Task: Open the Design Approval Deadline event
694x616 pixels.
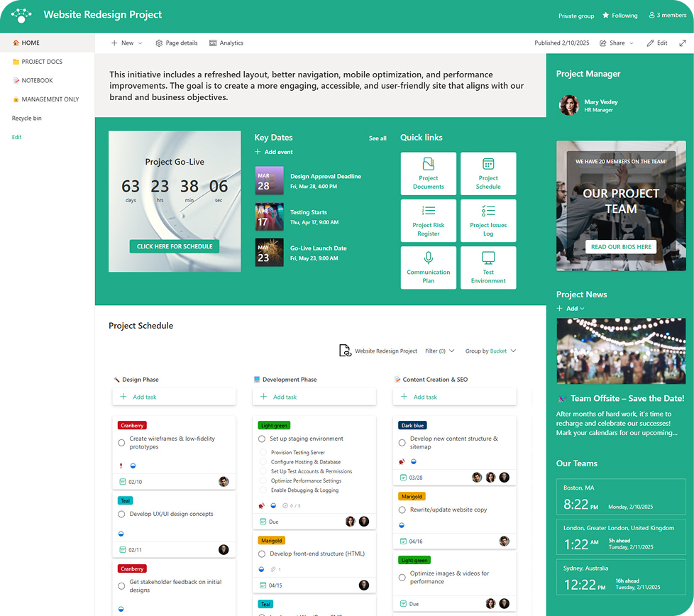Action: [326, 177]
